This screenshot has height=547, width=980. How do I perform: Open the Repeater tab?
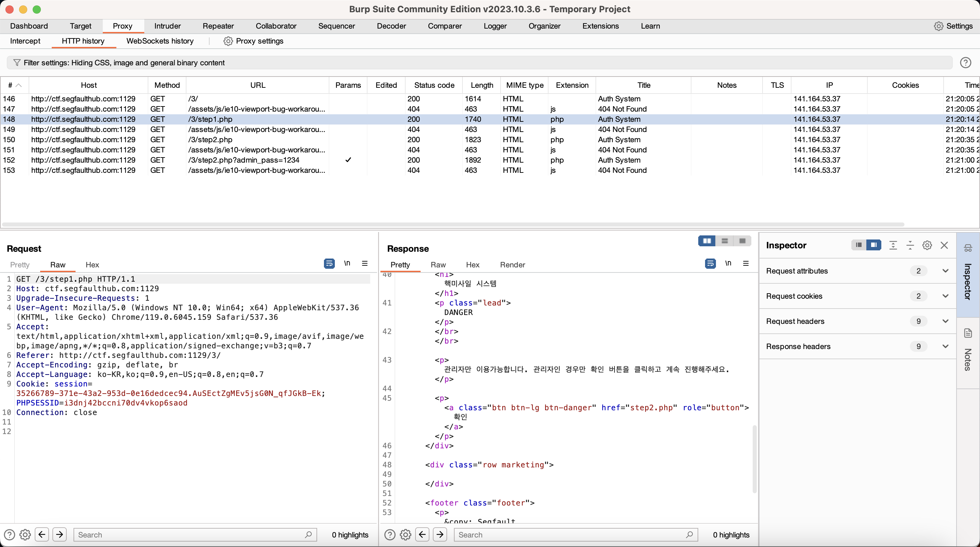point(218,26)
